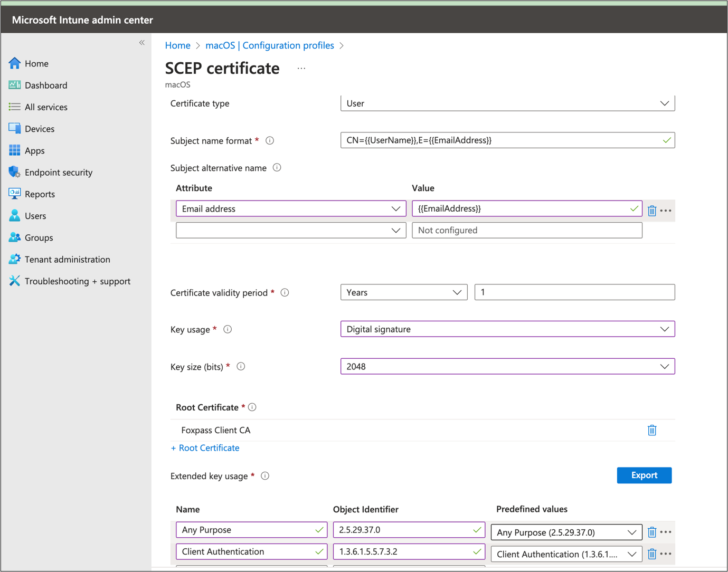Screen dimensions: 728x572
Task: Delete the Foxpass Client CA root certificate
Action: [651, 430]
